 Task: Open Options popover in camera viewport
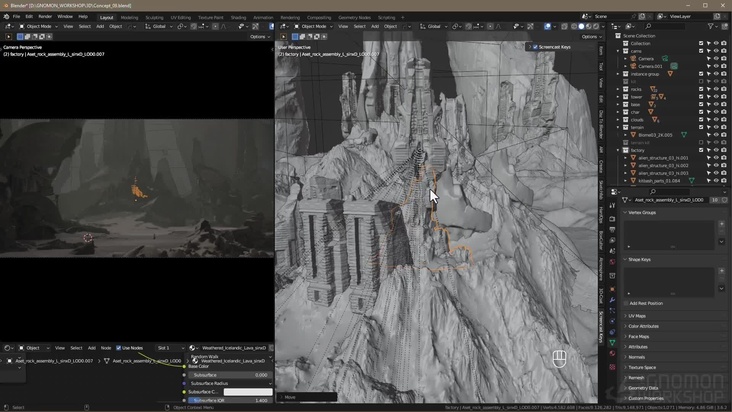[x=260, y=36]
